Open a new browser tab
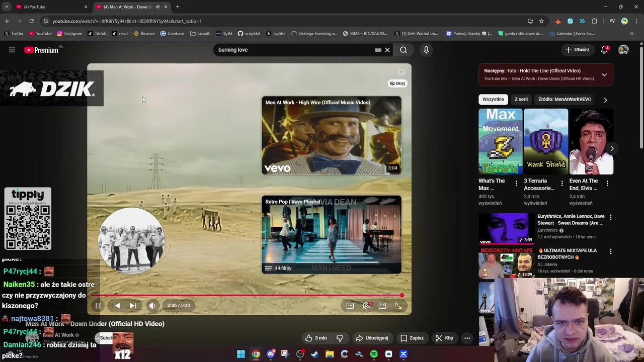Screen dimensions: 644x362 tap(178, 7)
